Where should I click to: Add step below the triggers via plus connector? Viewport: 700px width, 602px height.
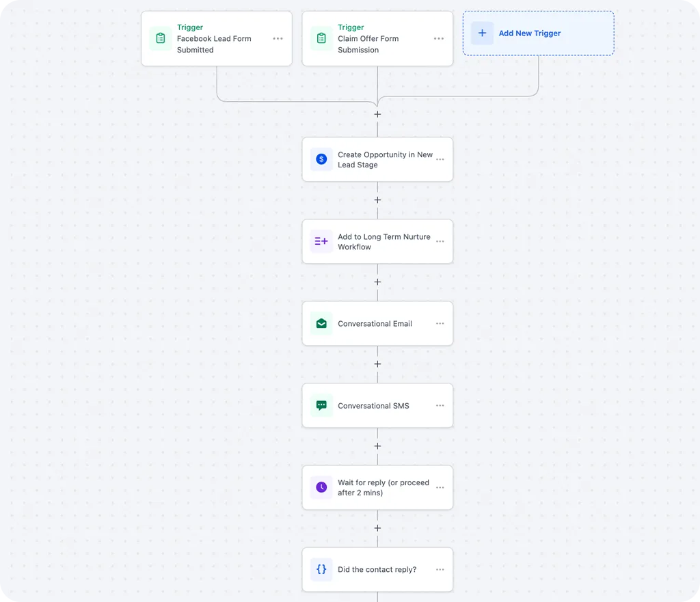coord(377,114)
